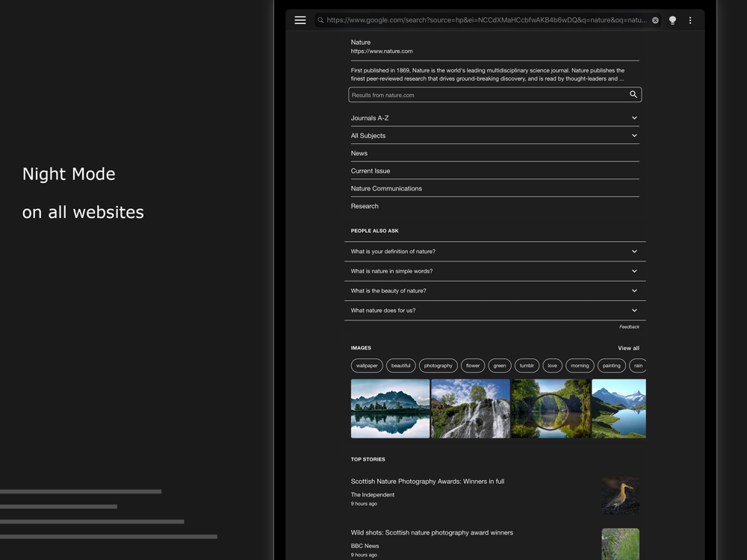Open the waterfall image thumbnail

471,408
